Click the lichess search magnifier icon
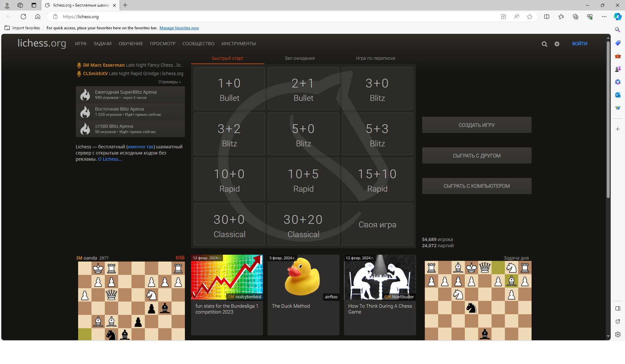The image size is (625, 364). tap(544, 44)
